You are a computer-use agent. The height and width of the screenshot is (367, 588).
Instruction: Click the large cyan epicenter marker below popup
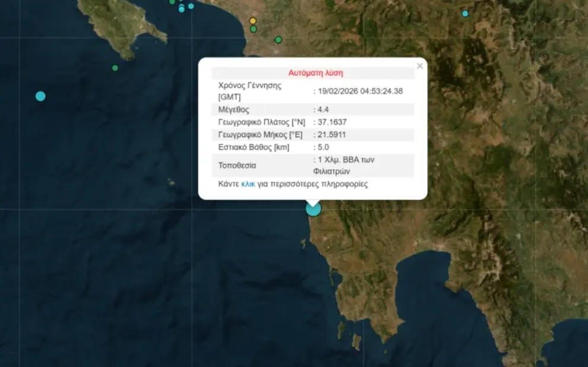[x=313, y=208]
